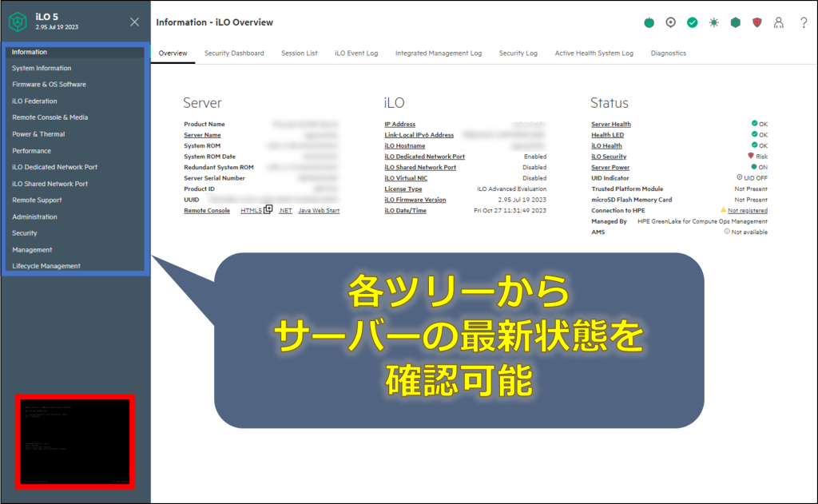This screenshot has height=504, width=818.
Task: Open HTML5 console in new window icon
Action: pos(268,210)
